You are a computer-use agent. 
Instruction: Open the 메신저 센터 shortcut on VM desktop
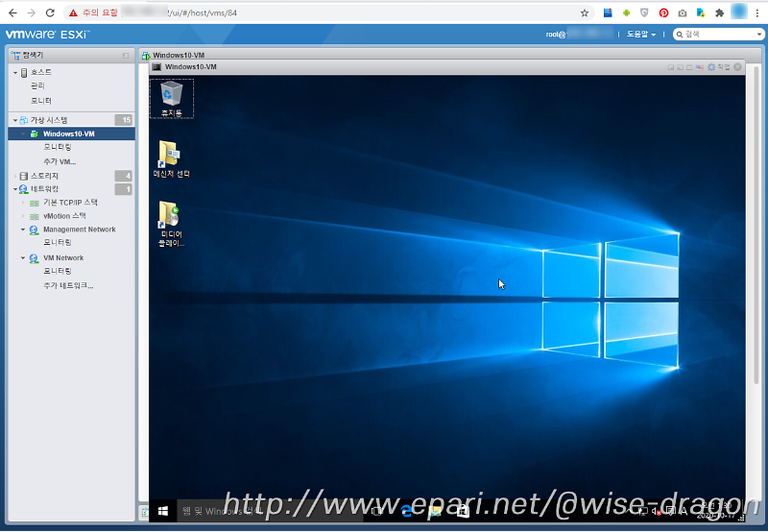pos(172,158)
